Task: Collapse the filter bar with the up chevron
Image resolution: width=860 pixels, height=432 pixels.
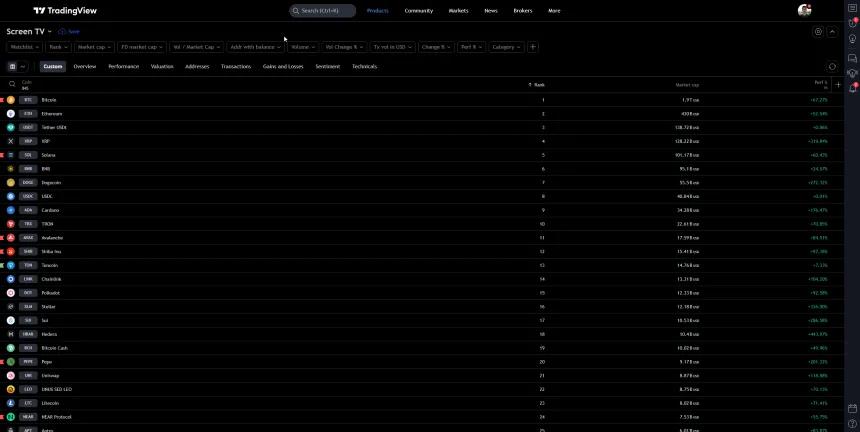Action: point(832,32)
